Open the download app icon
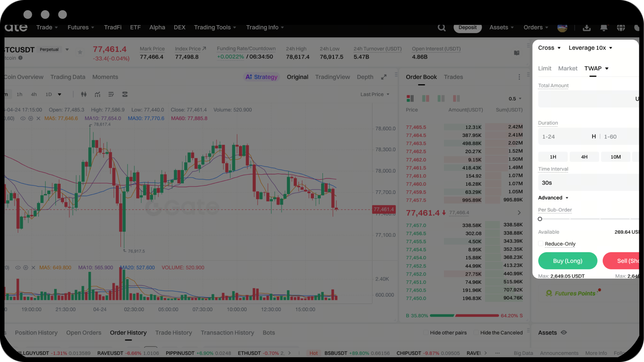 (x=587, y=28)
